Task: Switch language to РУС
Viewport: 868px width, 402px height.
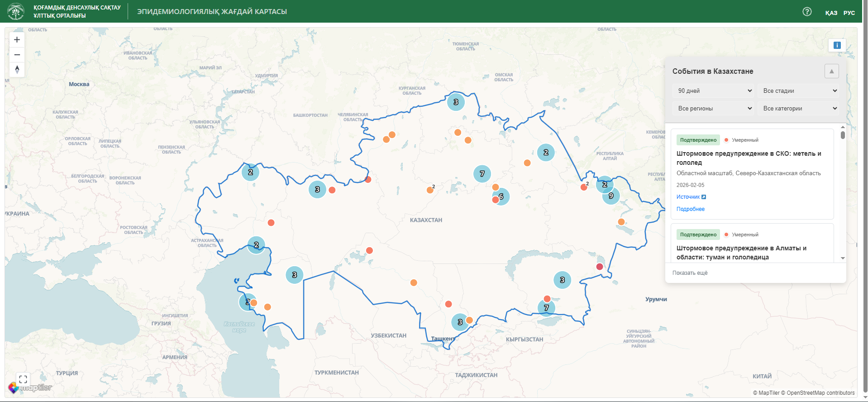Action: click(x=849, y=13)
